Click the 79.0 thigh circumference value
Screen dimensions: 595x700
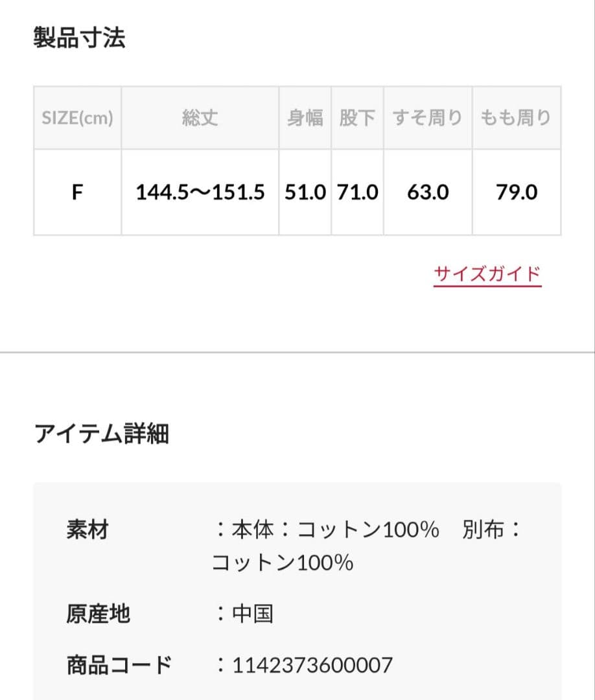pyautogui.click(x=517, y=192)
